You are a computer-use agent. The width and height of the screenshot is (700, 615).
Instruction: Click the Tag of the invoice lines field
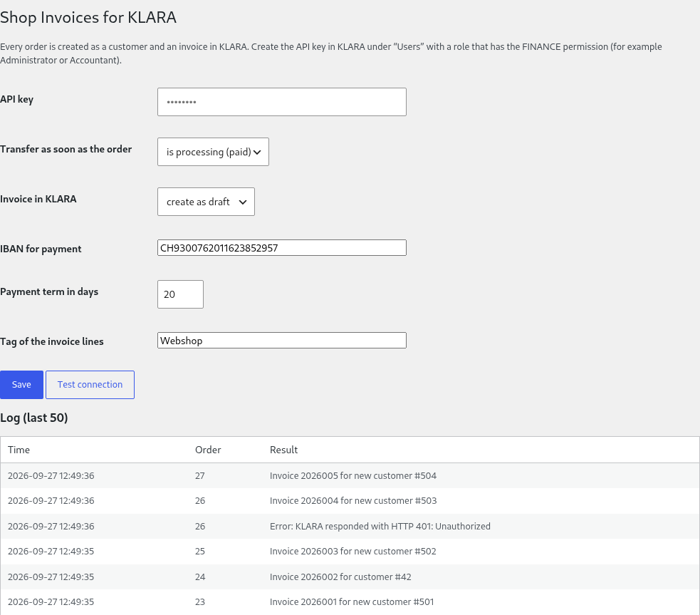[282, 341]
